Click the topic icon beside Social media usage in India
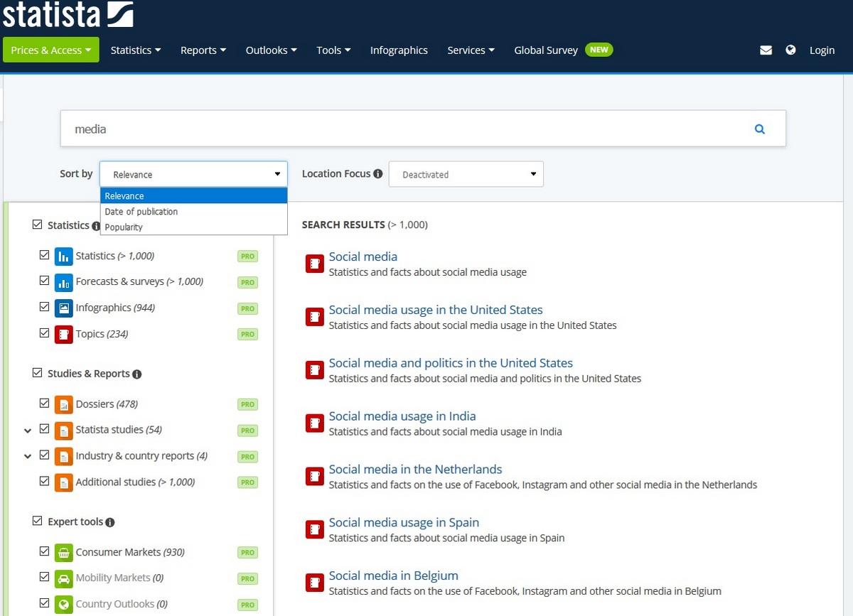 315,423
